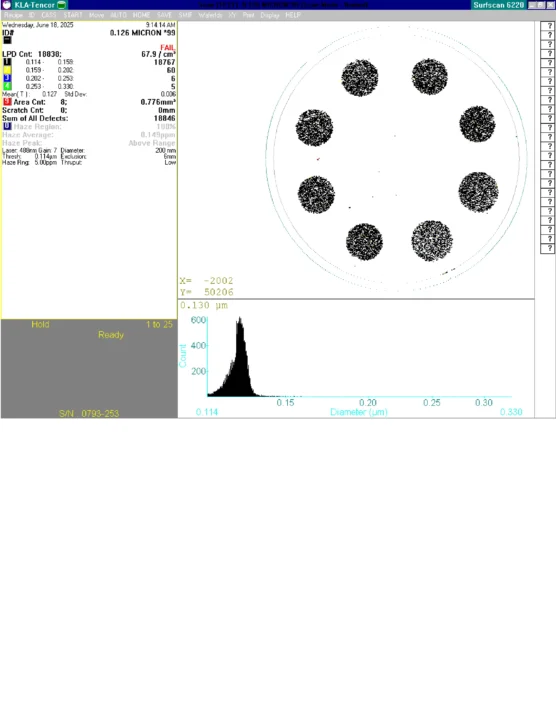Image resolution: width=556 pixels, height=720 pixels.
Task: Click the topmost ? slot button
Action: (547, 26)
